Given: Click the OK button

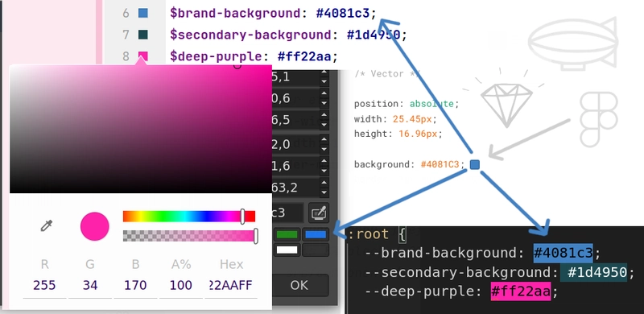Looking at the screenshot, I should click(x=299, y=285).
